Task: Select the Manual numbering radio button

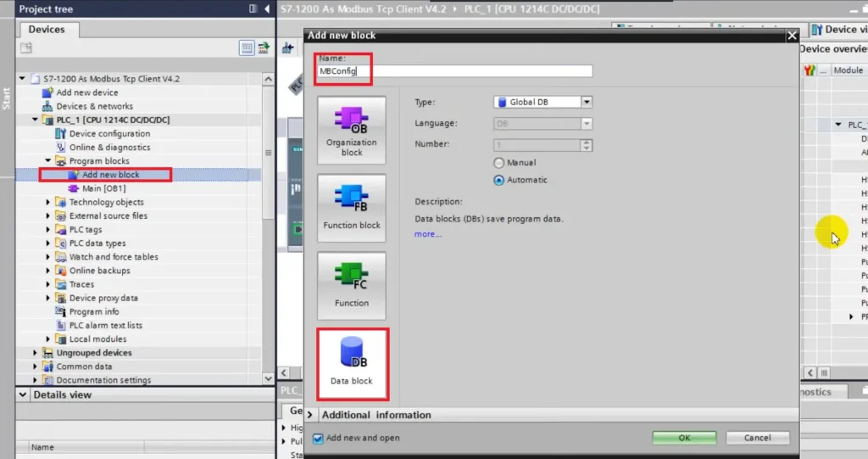Action: [498, 162]
